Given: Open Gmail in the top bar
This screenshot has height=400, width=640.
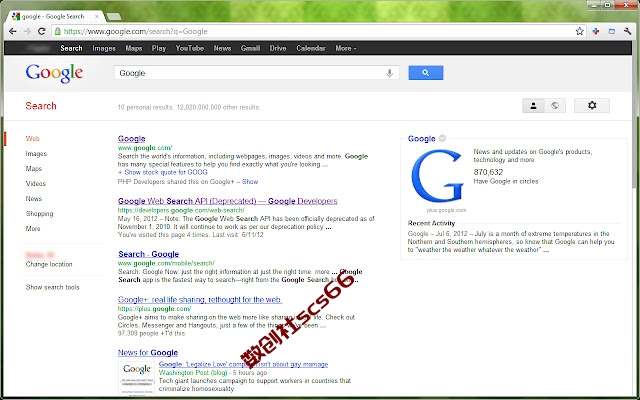Looking at the screenshot, I should tap(250, 48).
